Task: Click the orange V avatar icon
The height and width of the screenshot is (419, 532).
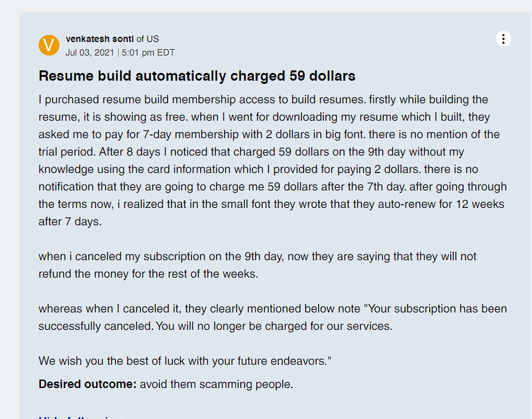Action: tap(49, 45)
